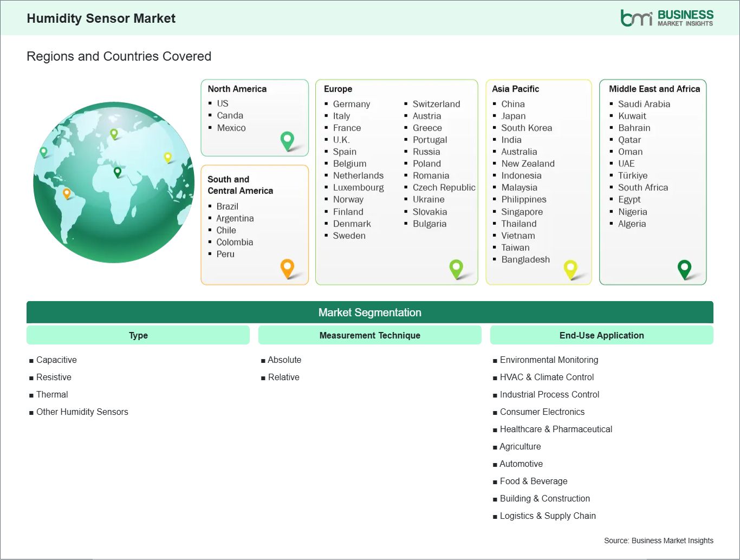
Task: Click the dark green pin on globe's Africa
Action: 118,172
